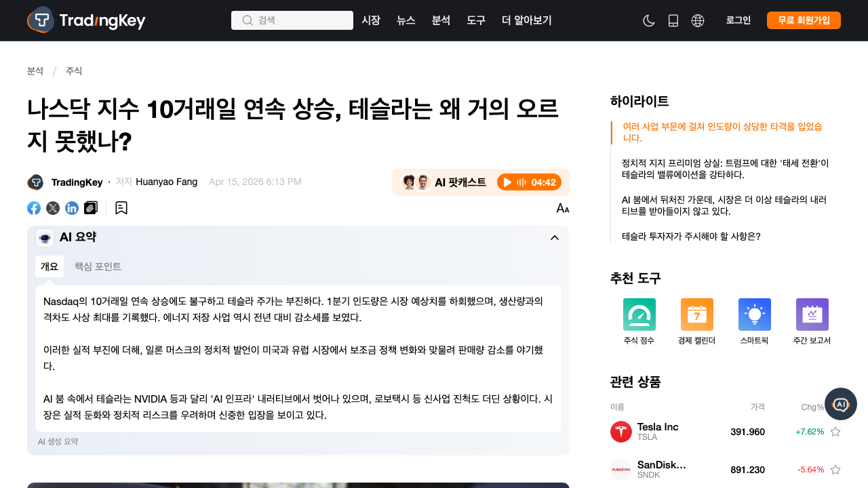Open the SanDisk SNDK product row
Screen dimensions: 868x488
click(x=726, y=470)
